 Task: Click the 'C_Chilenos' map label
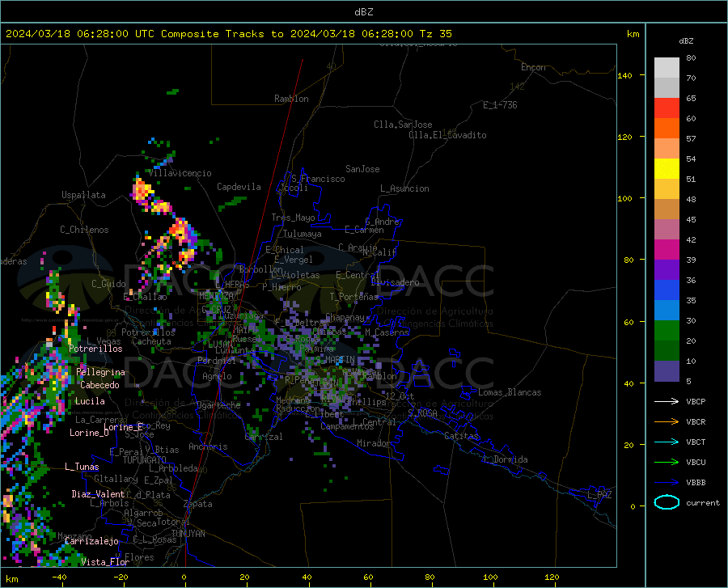[84, 230]
